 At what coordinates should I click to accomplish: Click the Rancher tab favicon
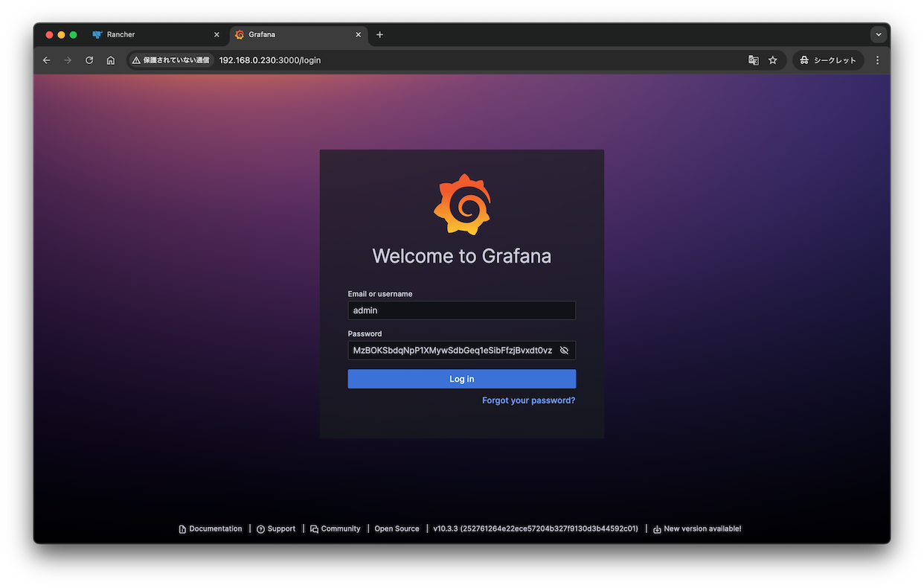click(97, 35)
